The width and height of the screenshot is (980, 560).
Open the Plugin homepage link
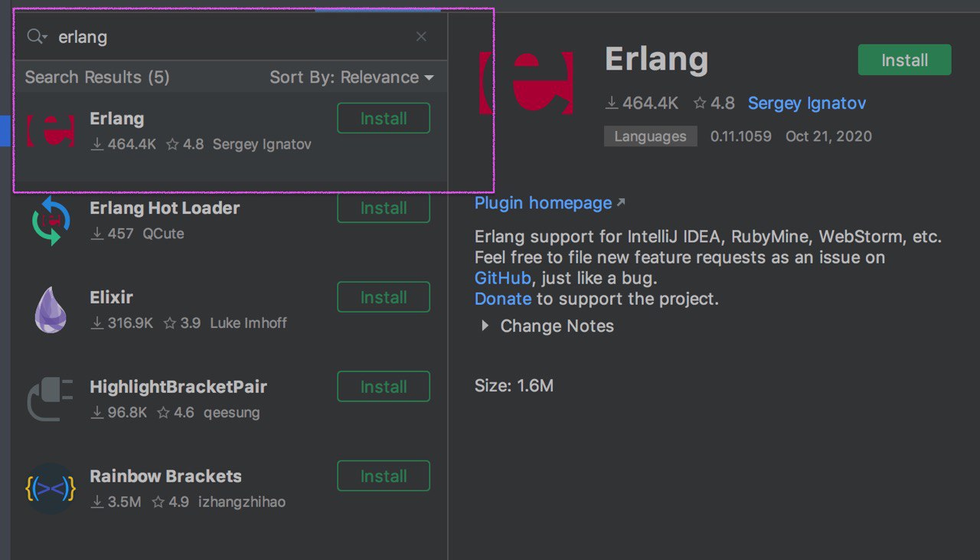pyautogui.click(x=543, y=203)
